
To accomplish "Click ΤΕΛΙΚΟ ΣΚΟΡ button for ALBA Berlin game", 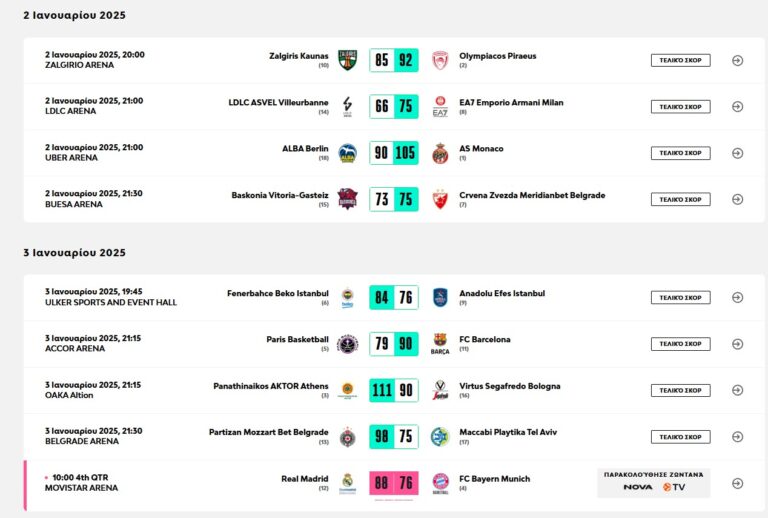I will [x=680, y=153].
